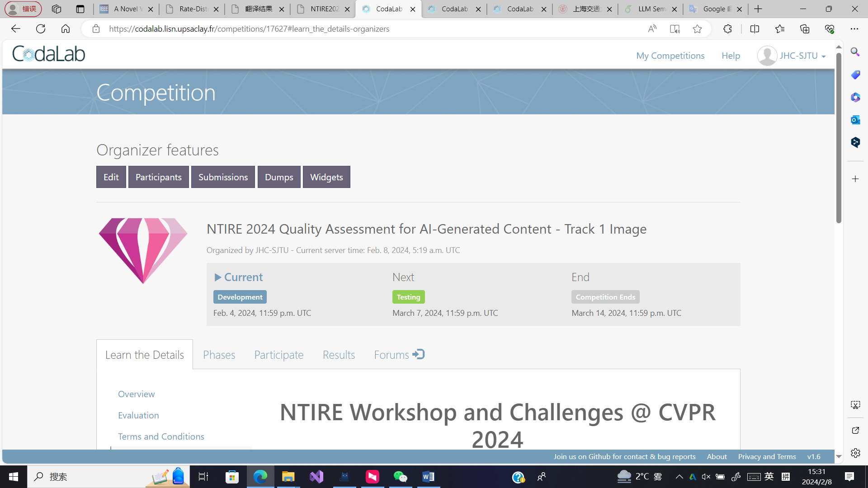Screen dimensions: 868x488
Task: Switch to the Submissions tab
Action: [x=224, y=177]
